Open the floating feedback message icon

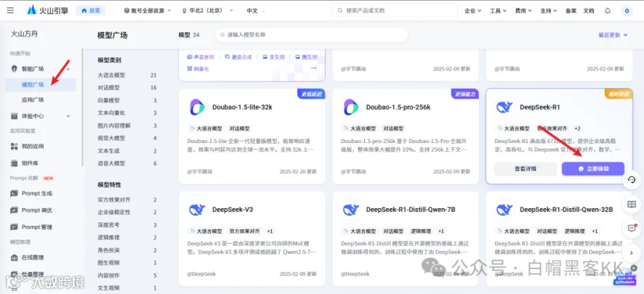[x=632, y=228]
